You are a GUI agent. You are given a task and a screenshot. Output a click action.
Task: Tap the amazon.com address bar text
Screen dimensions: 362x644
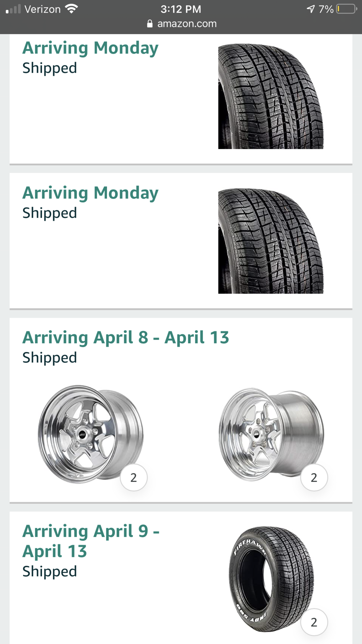point(187,24)
